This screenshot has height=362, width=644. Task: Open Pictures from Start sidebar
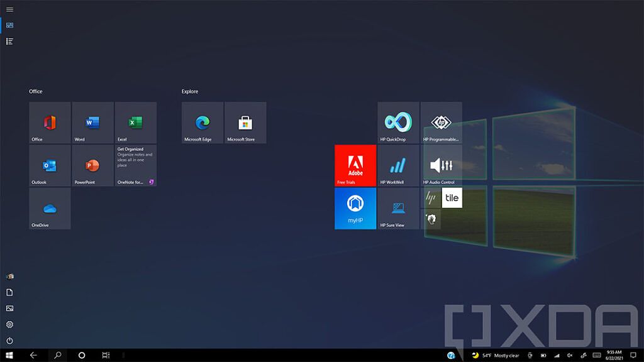[10, 309]
